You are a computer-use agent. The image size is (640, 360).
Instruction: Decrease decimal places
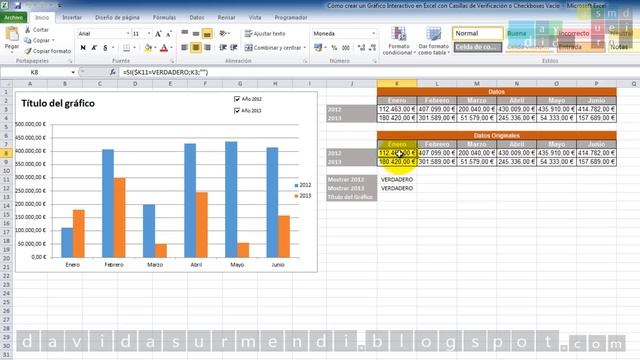372,48
